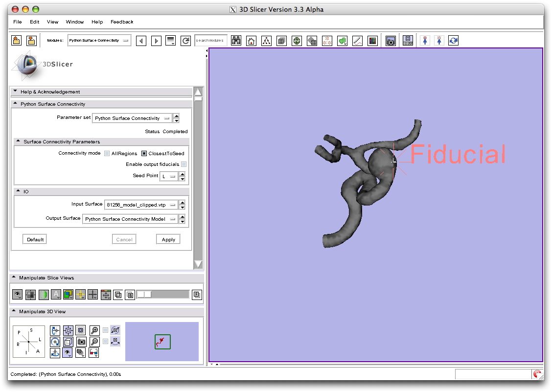Enable the AllRegions connectivity mode
This screenshot has width=552, height=392.
(x=107, y=154)
